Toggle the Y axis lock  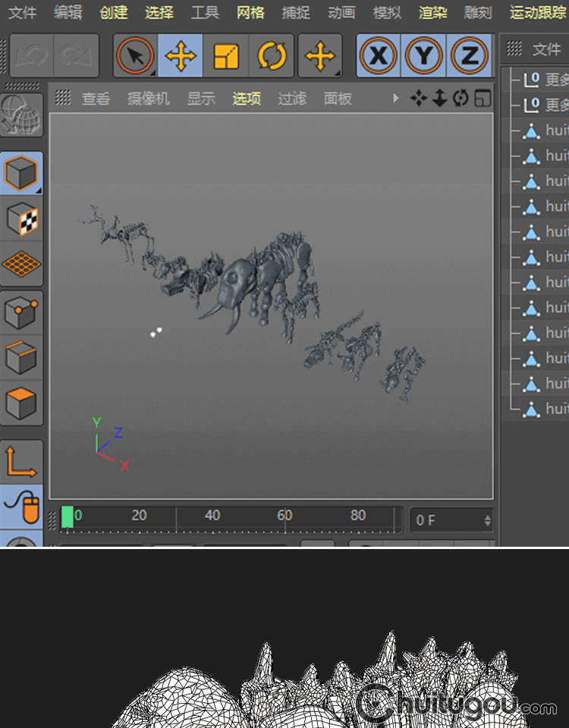(424, 56)
